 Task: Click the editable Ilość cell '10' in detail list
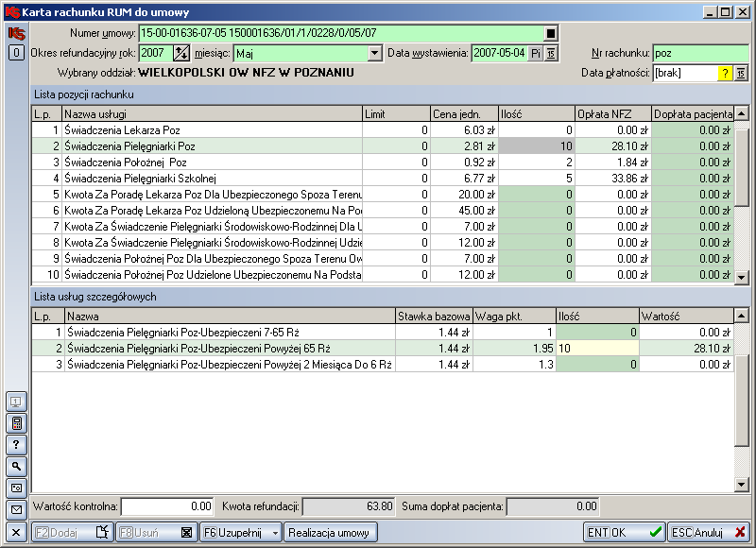[597, 349]
